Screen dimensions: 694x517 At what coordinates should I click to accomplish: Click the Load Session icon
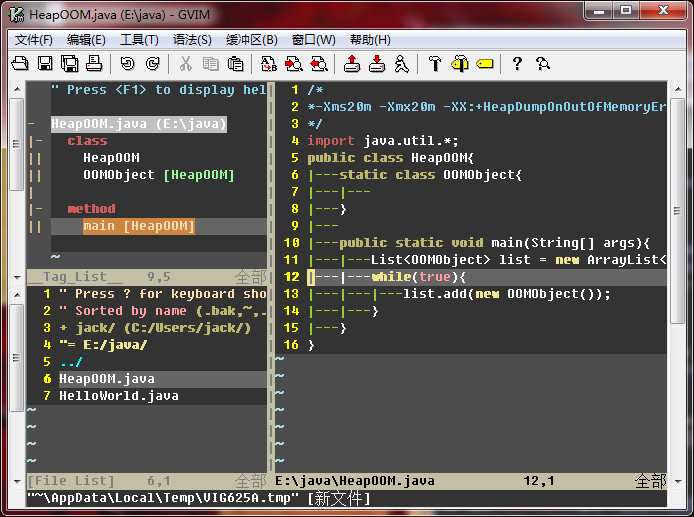tap(352, 64)
